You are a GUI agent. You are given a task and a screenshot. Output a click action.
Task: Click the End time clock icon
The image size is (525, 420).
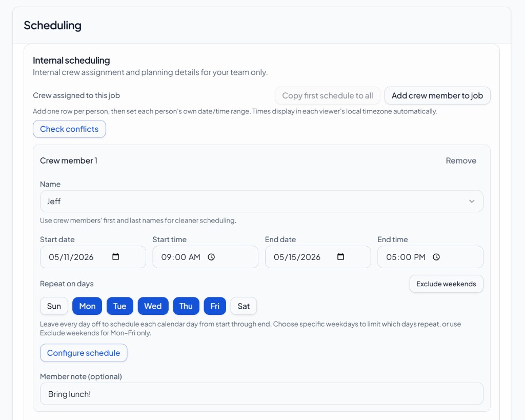pyautogui.click(x=436, y=257)
